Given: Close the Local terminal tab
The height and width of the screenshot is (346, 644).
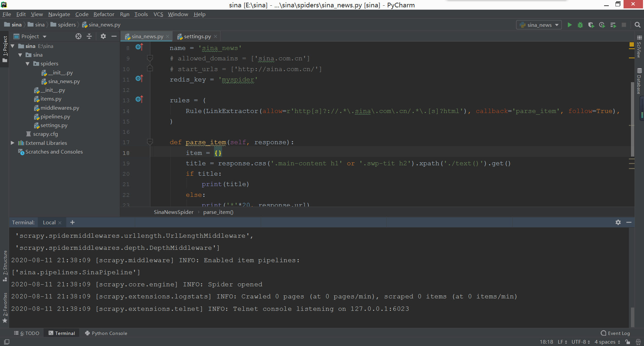Looking at the screenshot, I should pyautogui.click(x=60, y=223).
